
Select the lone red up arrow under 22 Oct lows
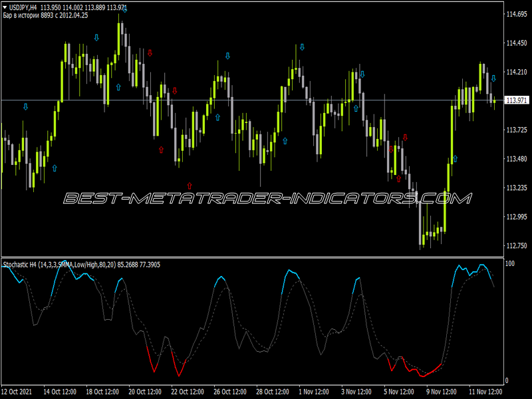(190, 186)
